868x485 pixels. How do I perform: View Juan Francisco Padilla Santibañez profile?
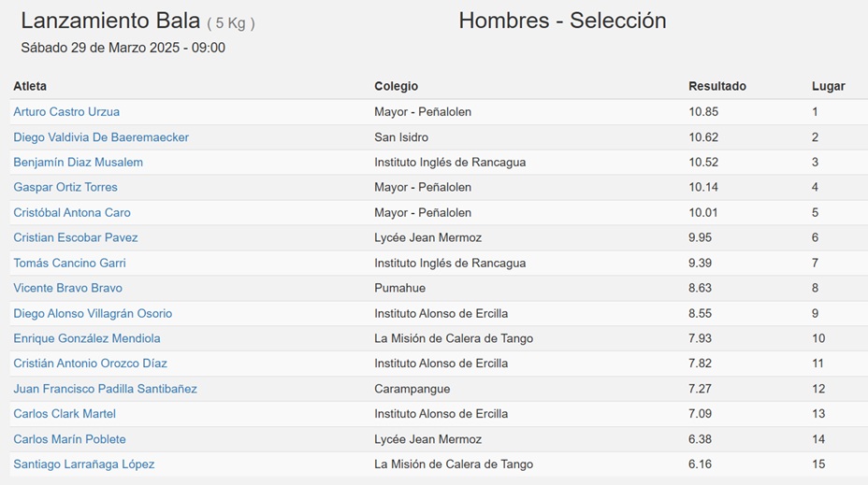[x=105, y=389]
